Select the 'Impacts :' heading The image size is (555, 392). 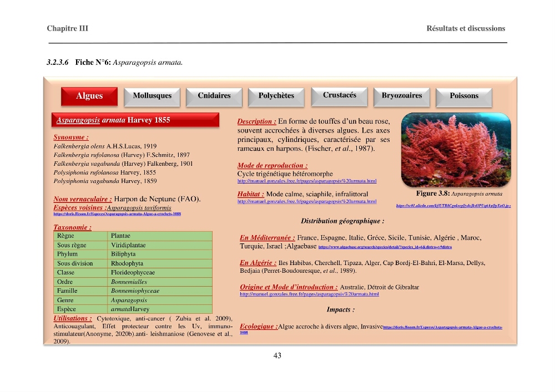341,309
